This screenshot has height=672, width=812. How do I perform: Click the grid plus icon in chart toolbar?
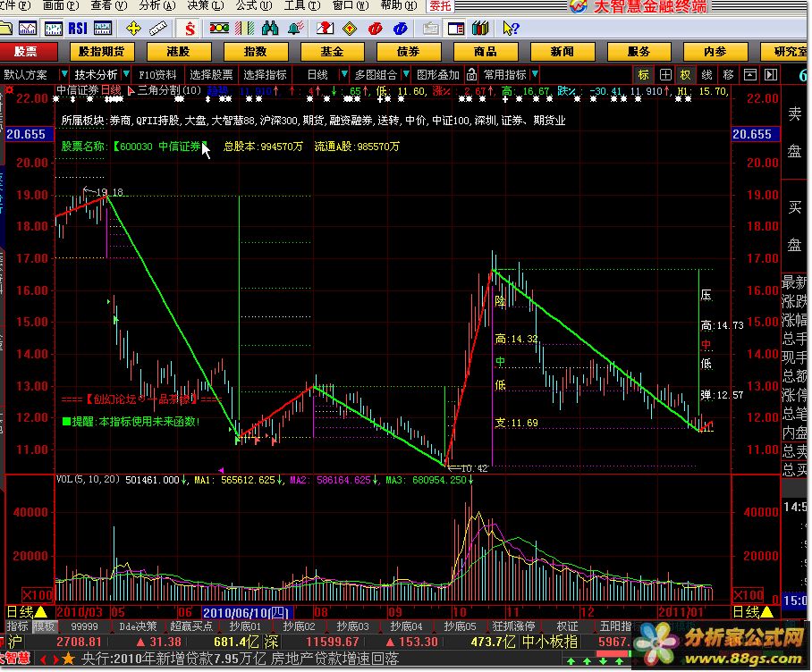point(666,74)
